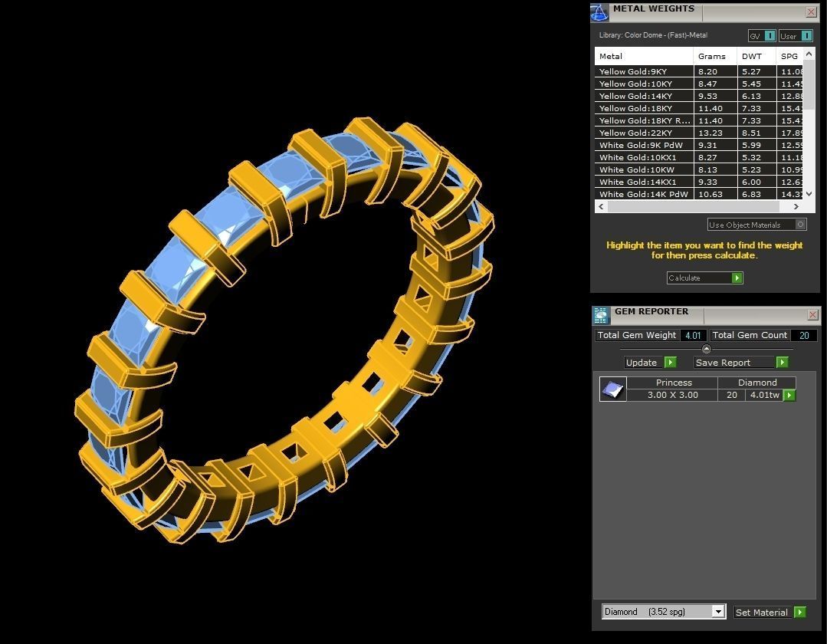Click the 3.00 X 3.00 size cell

point(673,395)
